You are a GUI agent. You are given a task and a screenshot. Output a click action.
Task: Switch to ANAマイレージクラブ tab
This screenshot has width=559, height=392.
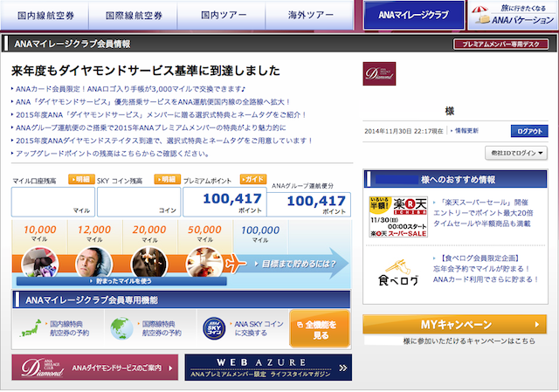tap(413, 15)
